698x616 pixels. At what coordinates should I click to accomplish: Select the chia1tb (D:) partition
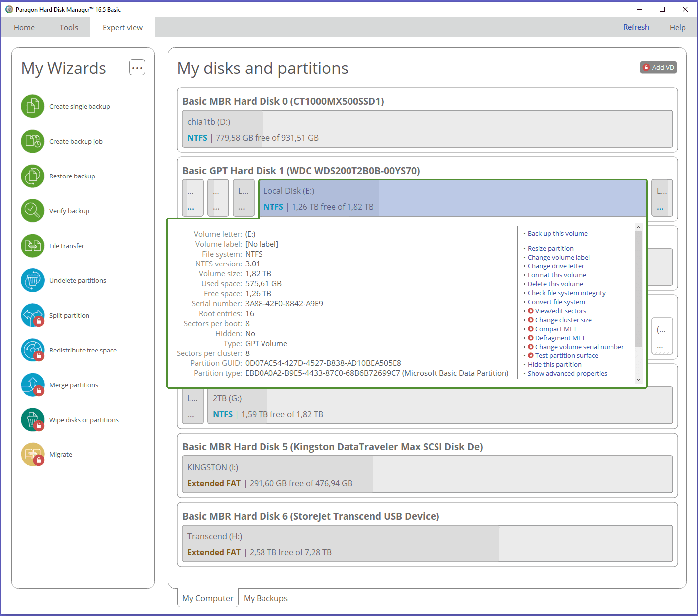click(428, 129)
